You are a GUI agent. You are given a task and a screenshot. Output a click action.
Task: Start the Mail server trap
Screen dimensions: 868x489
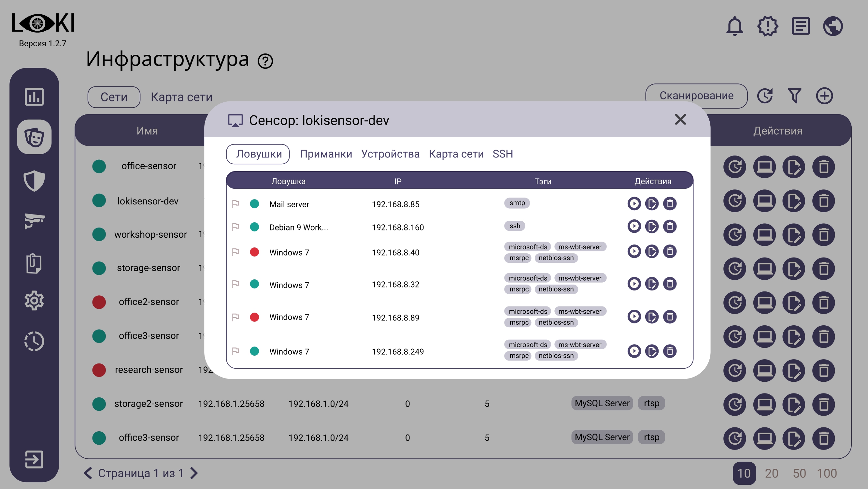[x=634, y=204]
